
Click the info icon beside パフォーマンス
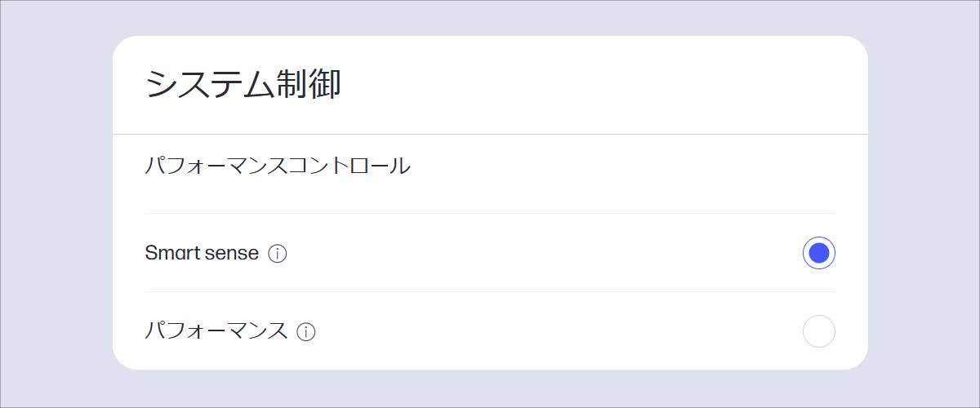[306, 332]
